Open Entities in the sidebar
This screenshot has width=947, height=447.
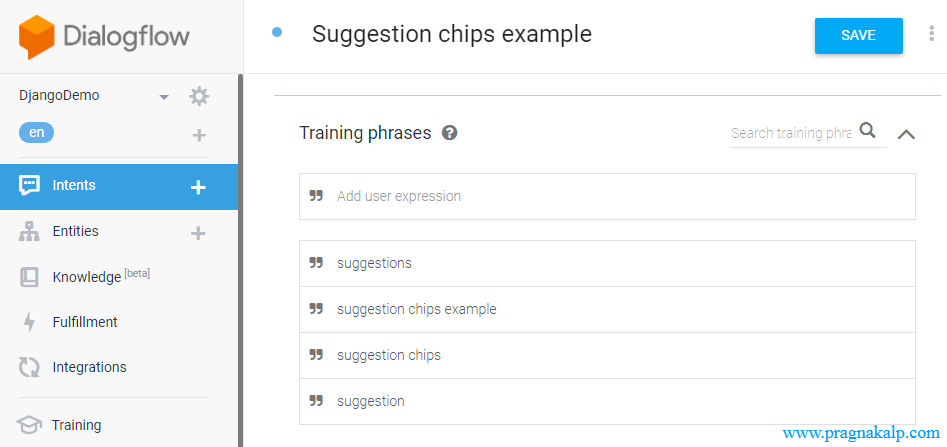coord(75,232)
